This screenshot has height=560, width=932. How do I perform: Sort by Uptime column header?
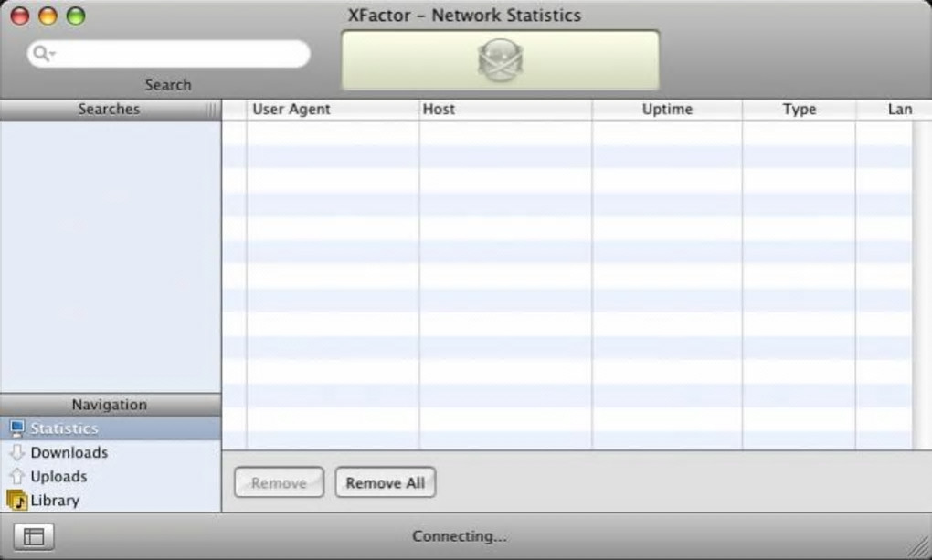(x=667, y=110)
